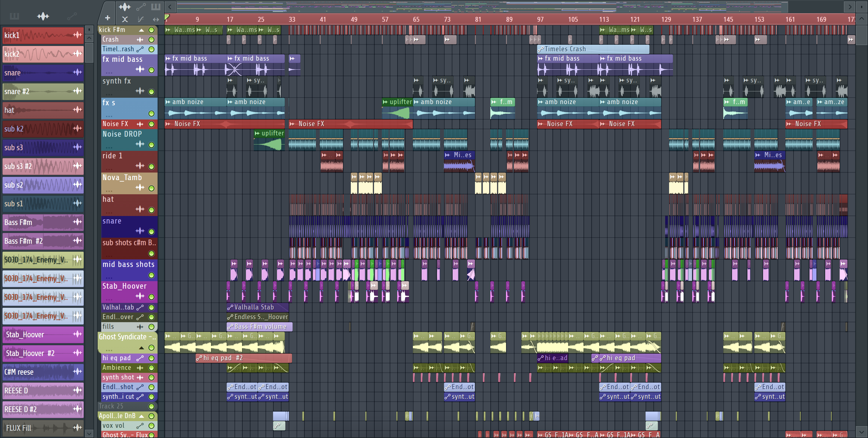Select the audio clips filter icon in picker header
868x438 pixels.
[x=43, y=16]
